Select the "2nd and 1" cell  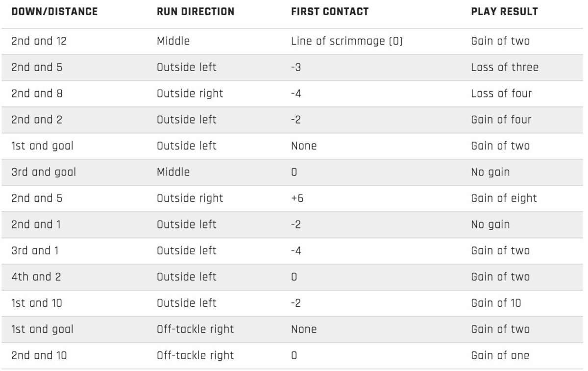coord(36,224)
